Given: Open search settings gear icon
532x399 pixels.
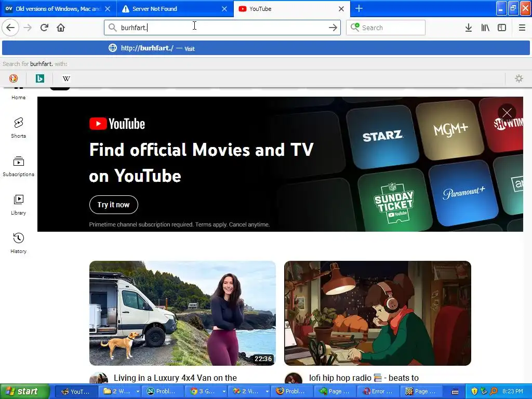Looking at the screenshot, I should pyautogui.click(x=519, y=78).
